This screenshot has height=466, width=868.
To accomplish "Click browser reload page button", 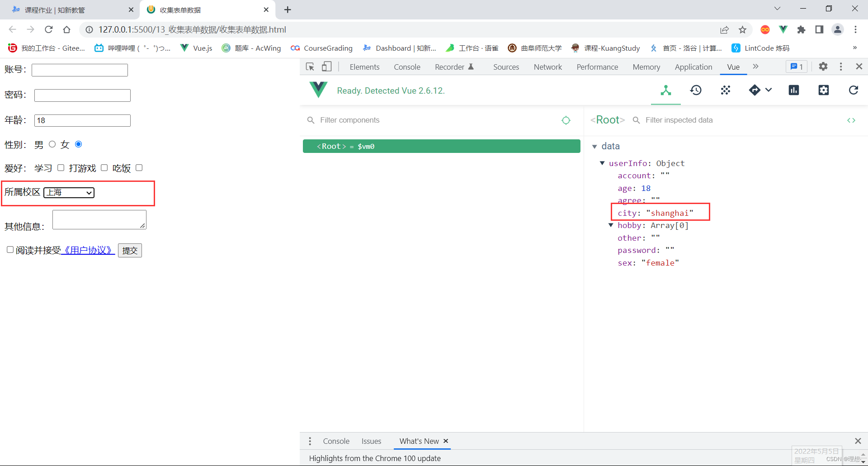I will coord(49,29).
